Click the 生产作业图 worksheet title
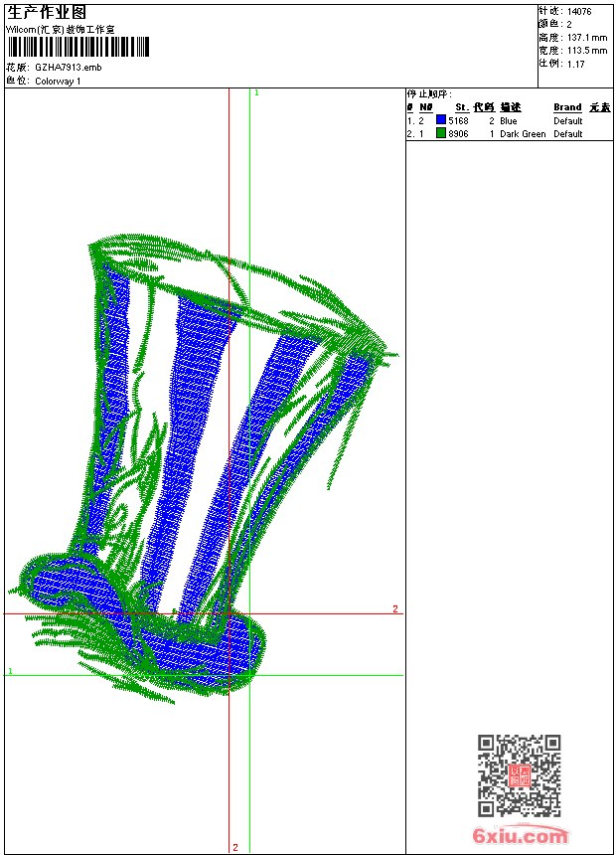Viewport: 616px width, 855px height. coord(47,12)
